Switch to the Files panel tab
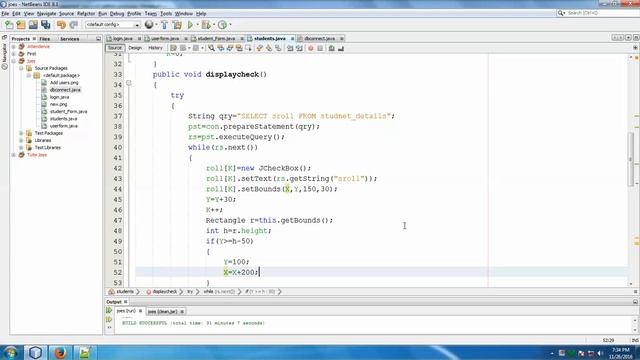Screen dimensions: 640x360 44,39
